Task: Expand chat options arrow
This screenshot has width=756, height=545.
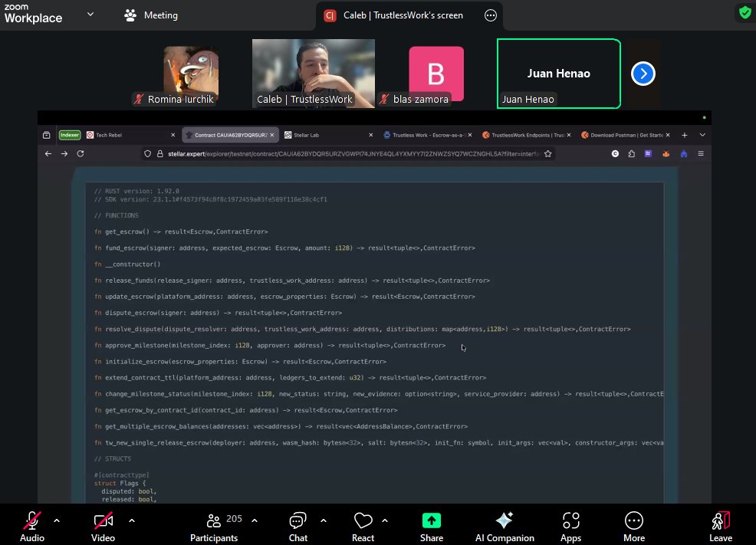Action: click(x=324, y=520)
